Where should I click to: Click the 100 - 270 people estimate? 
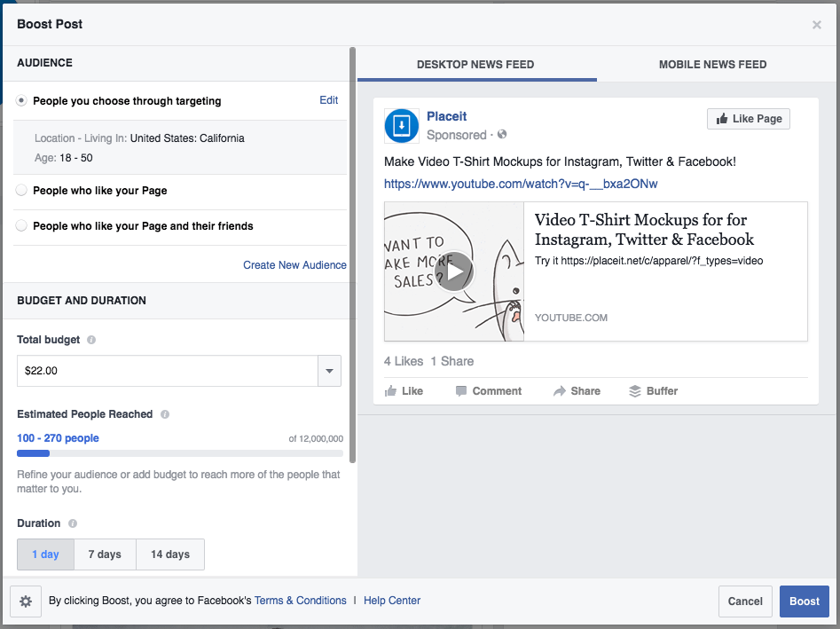[x=58, y=438]
